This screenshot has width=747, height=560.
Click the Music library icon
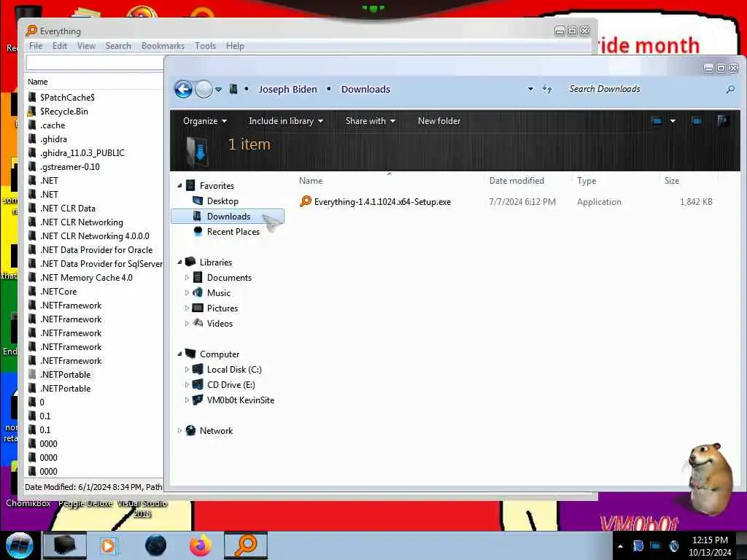tap(198, 293)
